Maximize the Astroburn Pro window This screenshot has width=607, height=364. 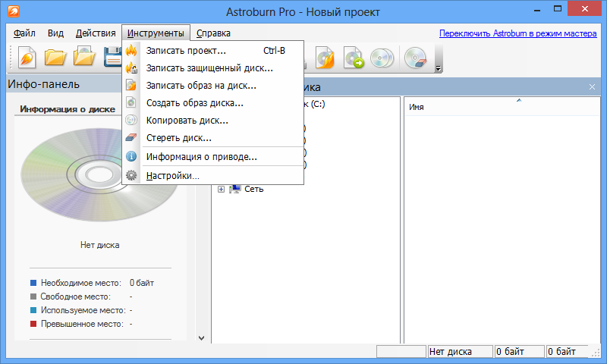pyautogui.click(x=558, y=8)
